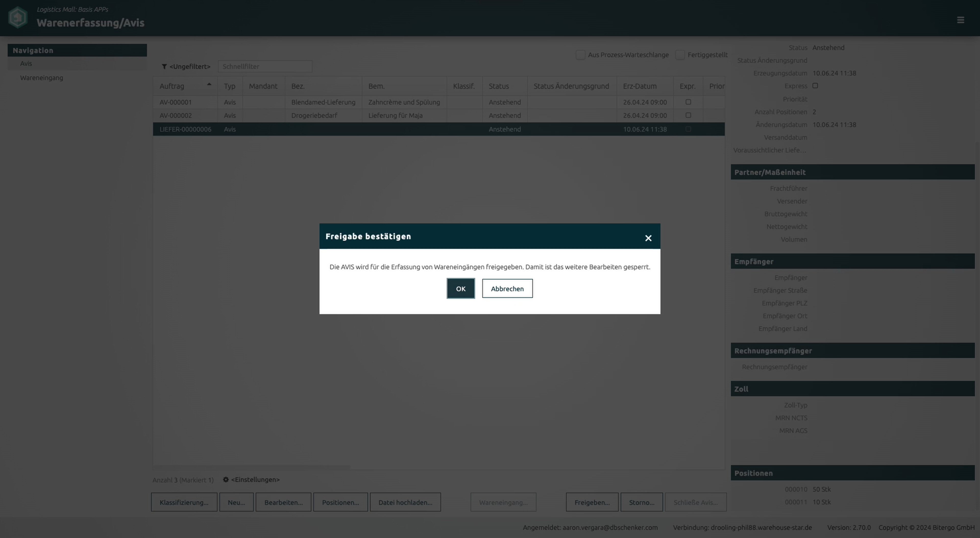Toggle Express checkbox for AV-000002
The width and height of the screenshot is (980, 538).
point(688,115)
